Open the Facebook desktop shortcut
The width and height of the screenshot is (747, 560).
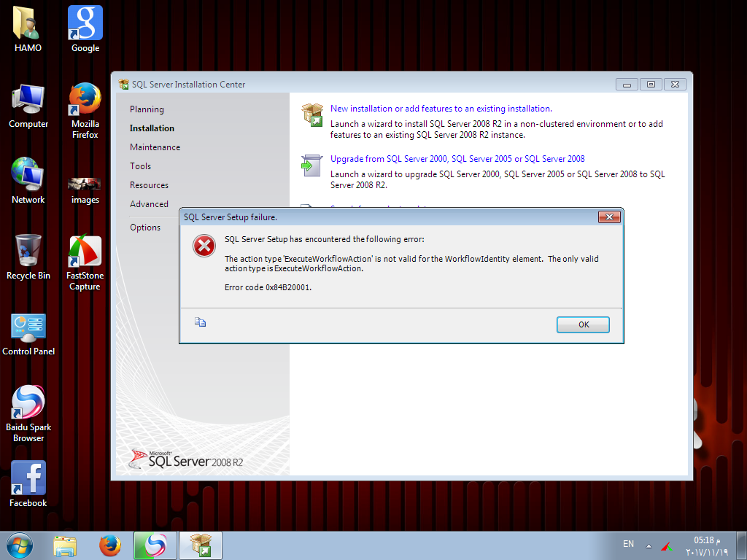(x=28, y=484)
